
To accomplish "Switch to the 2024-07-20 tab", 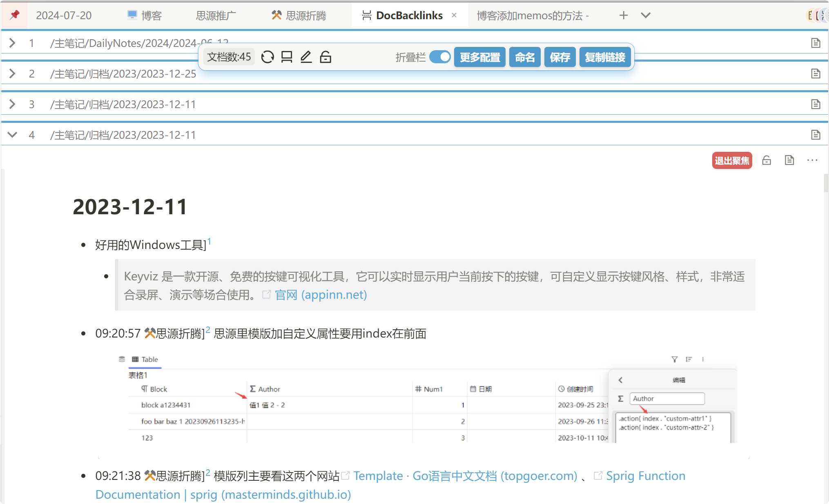I will pyautogui.click(x=64, y=16).
